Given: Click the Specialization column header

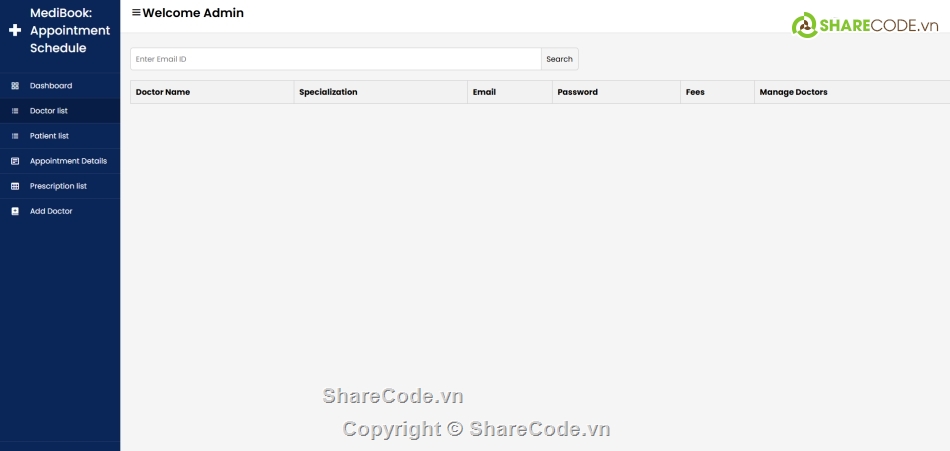Looking at the screenshot, I should click(x=328, y=92).
